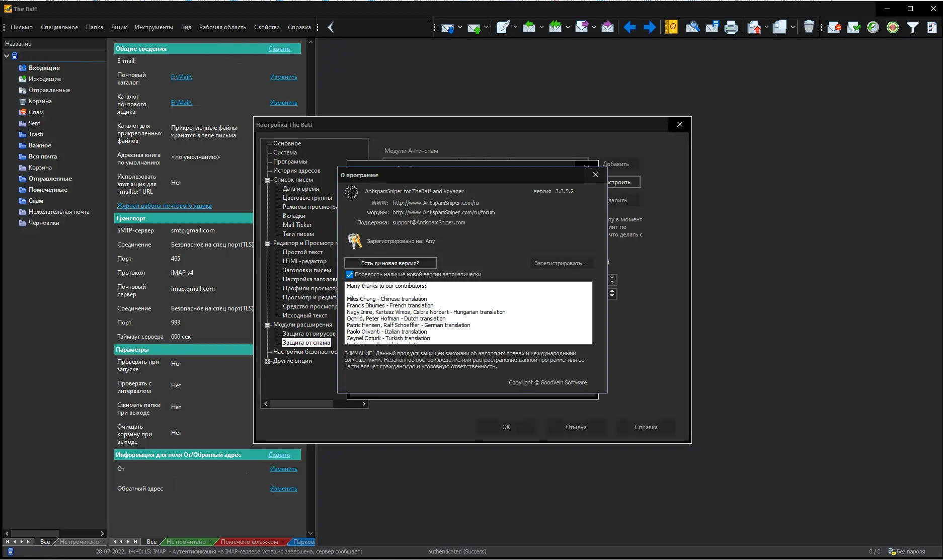Open the 'Рабочая область' menu
Screen dimensions: 943x560
pyautogui.click(x=222, y=27)
